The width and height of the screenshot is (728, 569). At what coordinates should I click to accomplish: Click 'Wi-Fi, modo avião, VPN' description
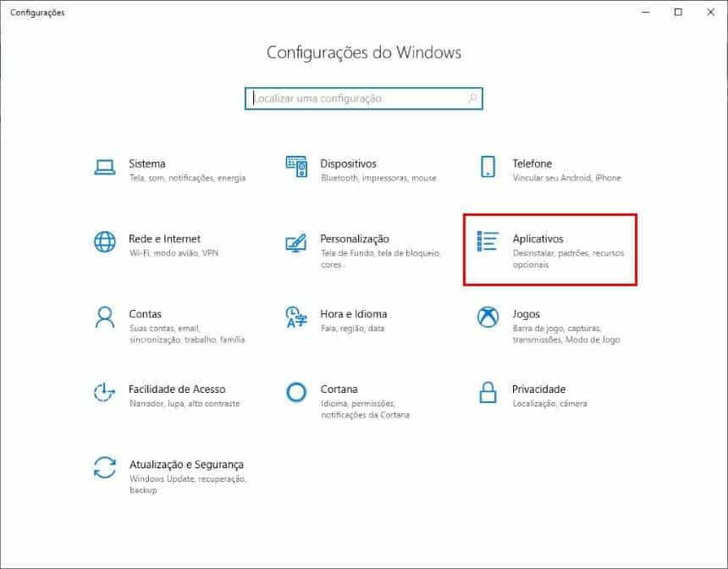(x=174, y=253)
